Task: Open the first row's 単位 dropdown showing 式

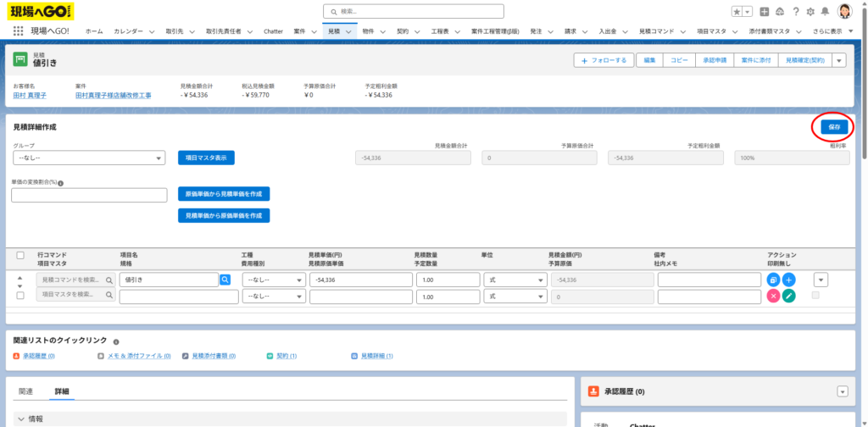Action: [512, 280]
